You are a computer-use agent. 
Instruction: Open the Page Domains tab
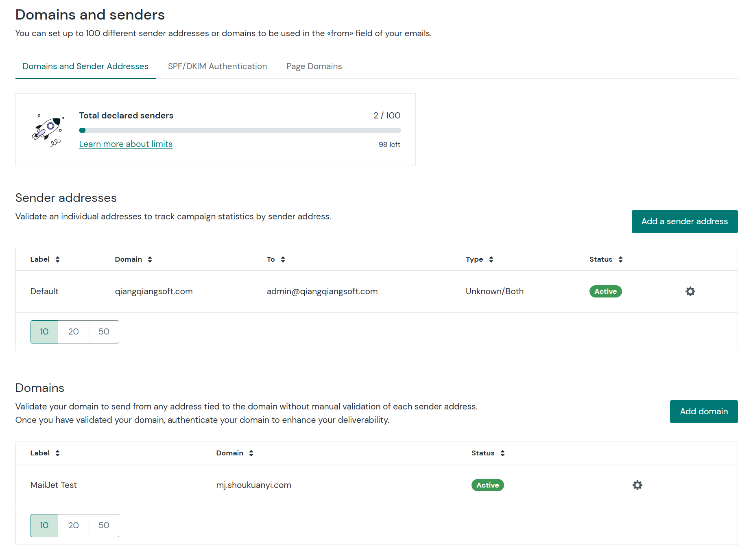point(314,66)
